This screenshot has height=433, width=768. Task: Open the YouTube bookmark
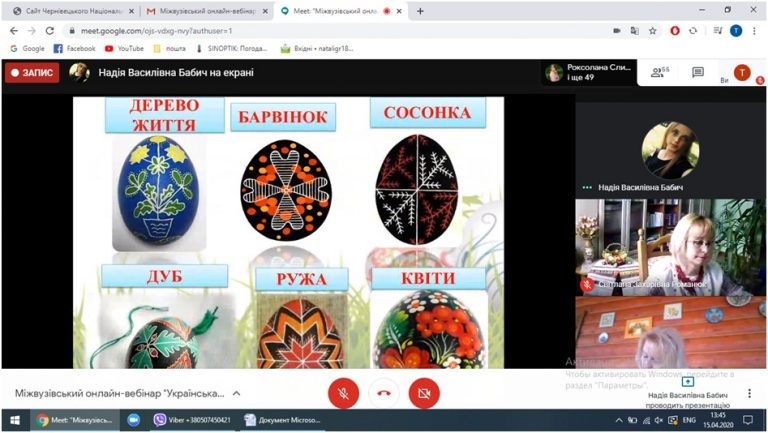tap(124, 48)
